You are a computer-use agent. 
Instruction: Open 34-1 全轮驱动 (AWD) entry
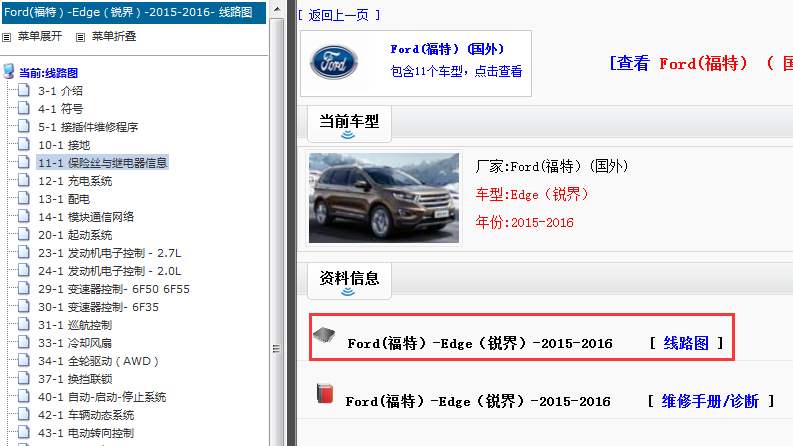[x=99, y=361]
